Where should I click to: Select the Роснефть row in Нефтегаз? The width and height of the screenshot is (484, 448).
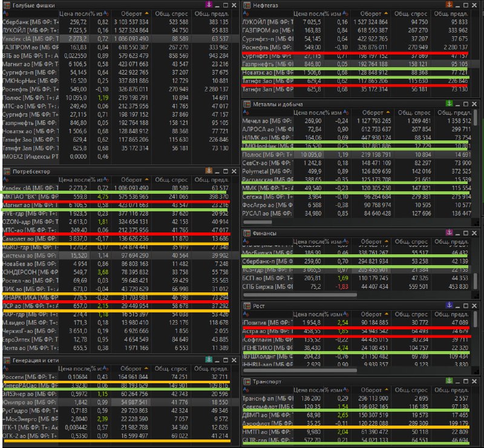[x=360, y=47]
